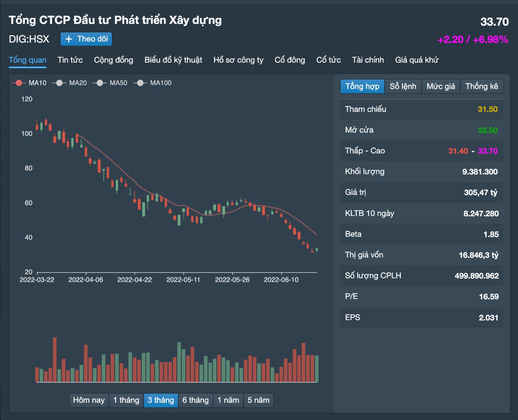Screen dimensions: 518x420
Task: Switch to Biểu đồ kỹ thuật tab
Action: [173, 60]
